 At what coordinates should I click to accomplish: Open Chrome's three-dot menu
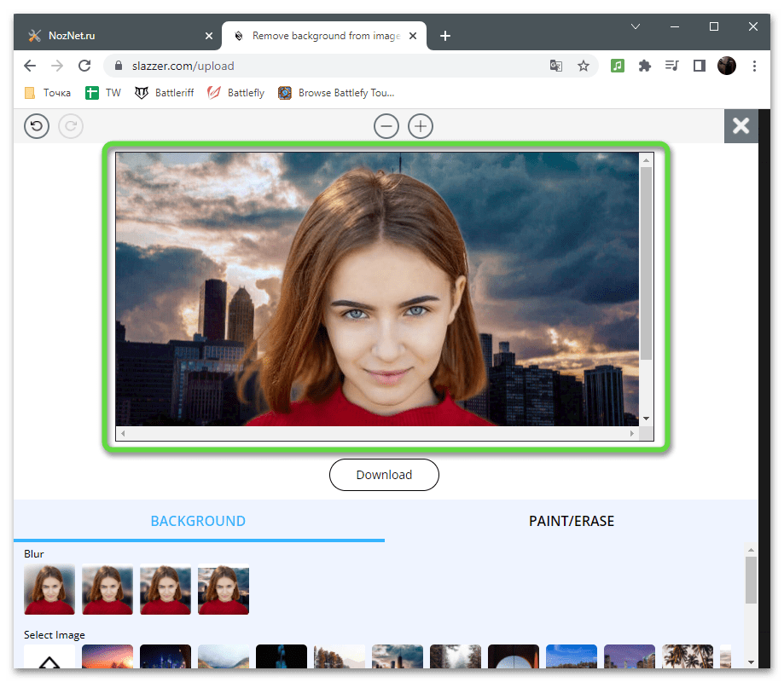pyautogui.click(x=754, y=66)
